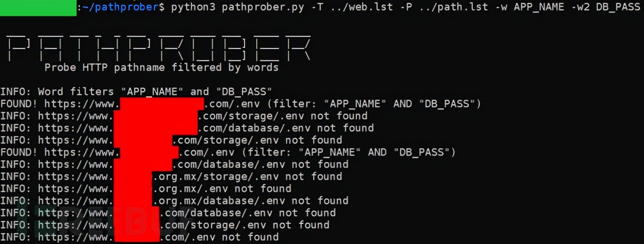The height and width of the screenshot is (244, 644).
Task: Click the PATHPROBER ASCII art banner
Action: pos(159,48)
